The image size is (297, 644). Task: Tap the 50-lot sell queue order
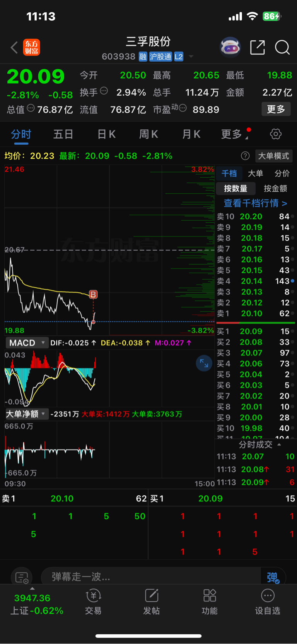[140, 516]
